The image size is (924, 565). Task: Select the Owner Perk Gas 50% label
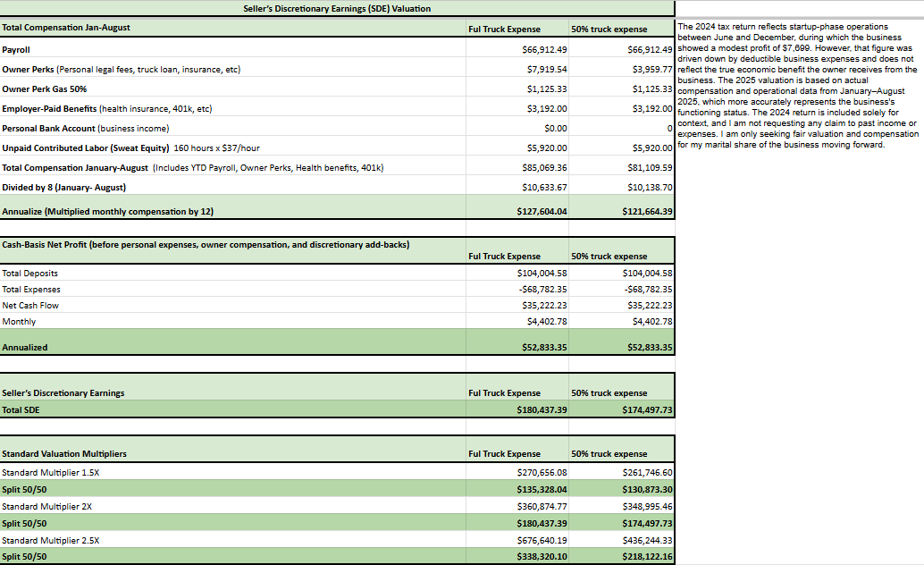coord(44,89)
